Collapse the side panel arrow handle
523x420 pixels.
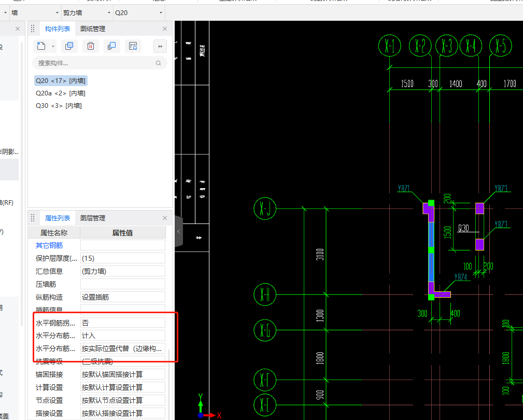[x=178, y=231]
